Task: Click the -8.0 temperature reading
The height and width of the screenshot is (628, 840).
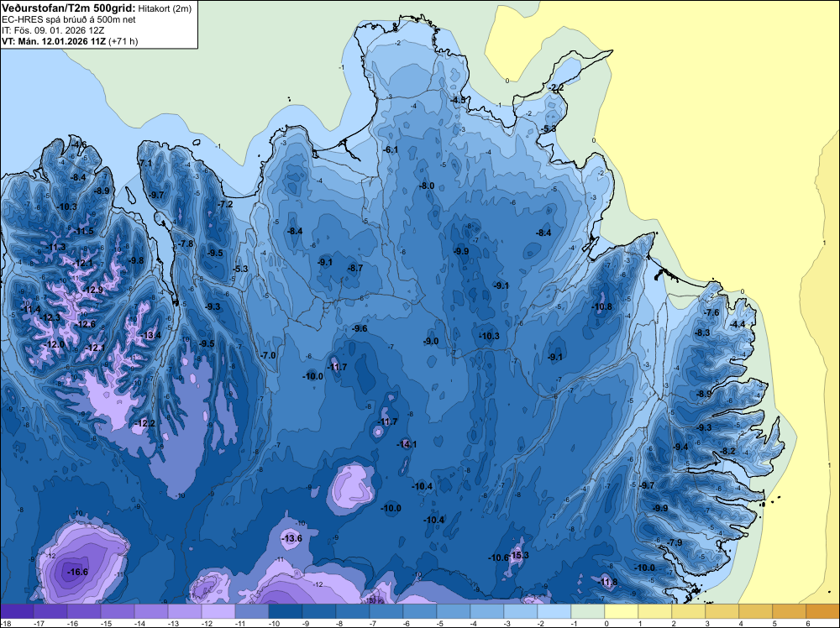Action: (427, 186)
